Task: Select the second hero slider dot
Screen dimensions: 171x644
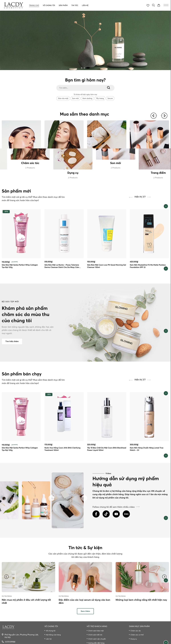Action: (x=84, y=68)
